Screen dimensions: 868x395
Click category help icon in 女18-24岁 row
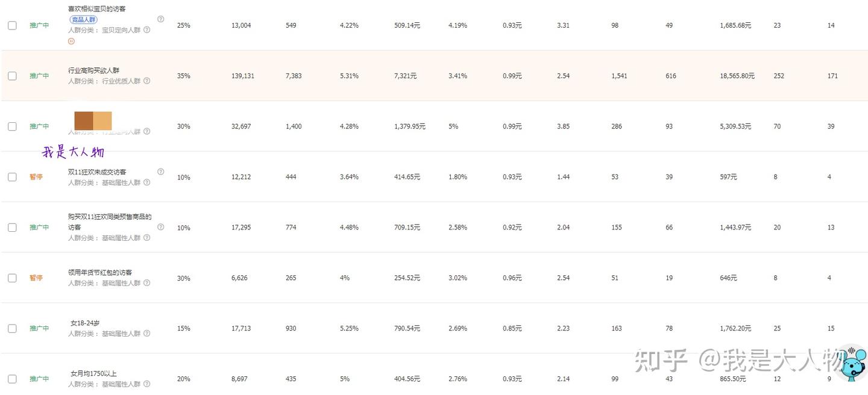coord(146,334)
